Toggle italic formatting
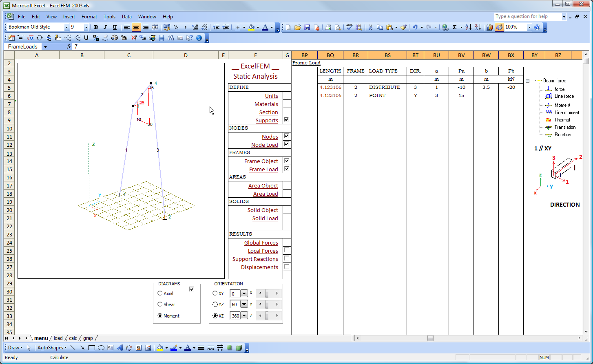This screenshot has height=364, width=593. pos(105,27)
